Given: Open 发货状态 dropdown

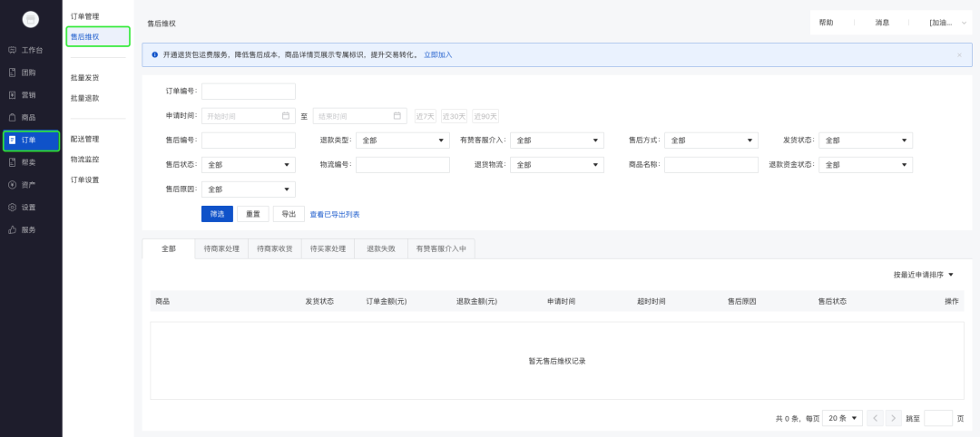Looking at the screenshot, I should click(x=866, y=141).
